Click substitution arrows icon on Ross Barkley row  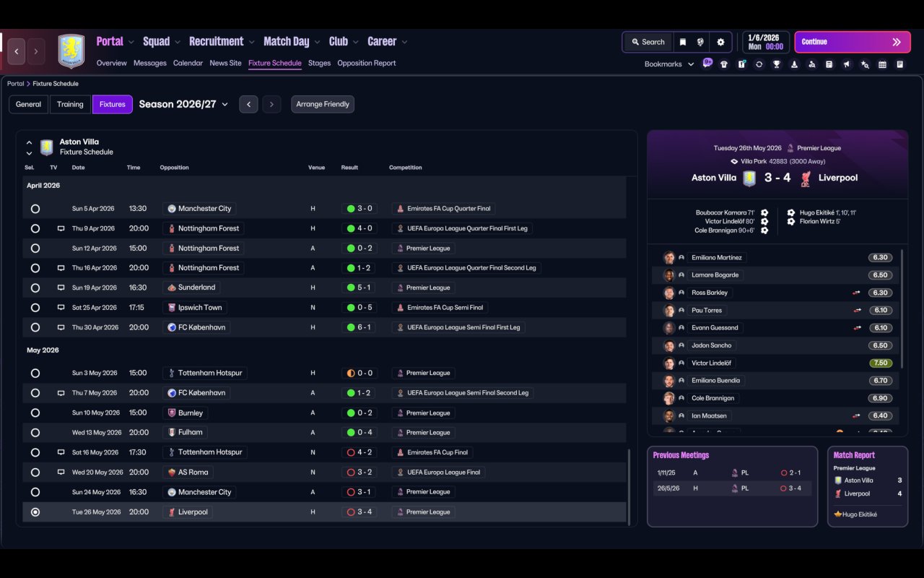[x=857, y=293]
